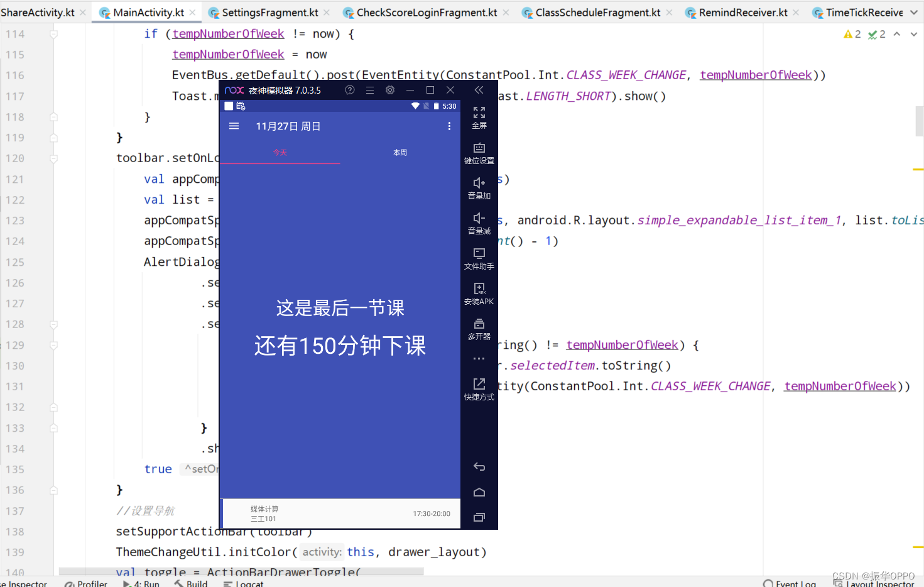Toggle fold marker at line 133
The width and height of the screenshot is (924, 587).
(x=54, y=428)
